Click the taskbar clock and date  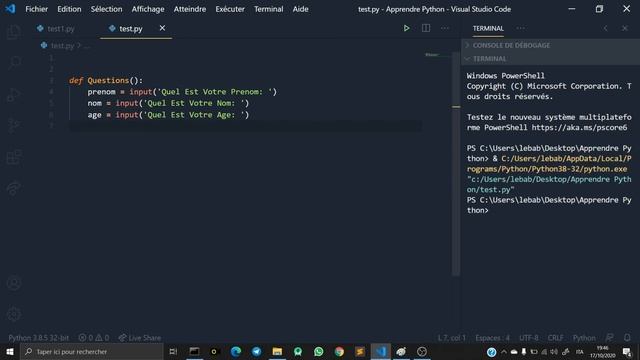[x=602, y=352]
